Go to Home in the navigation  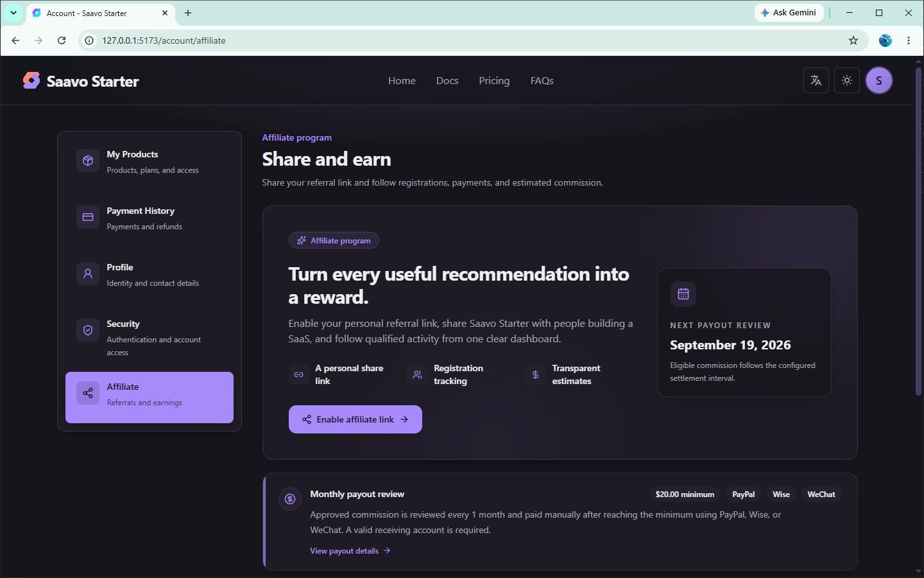402,81
